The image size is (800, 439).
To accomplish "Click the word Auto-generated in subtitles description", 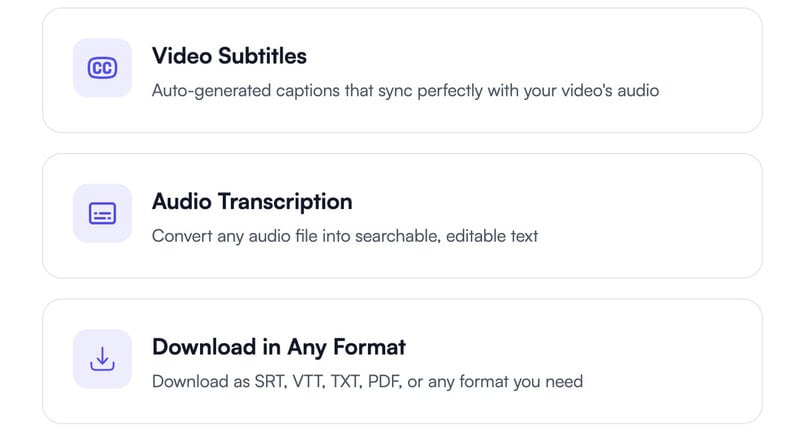I will pyautogui.click(x=212, y=91).
